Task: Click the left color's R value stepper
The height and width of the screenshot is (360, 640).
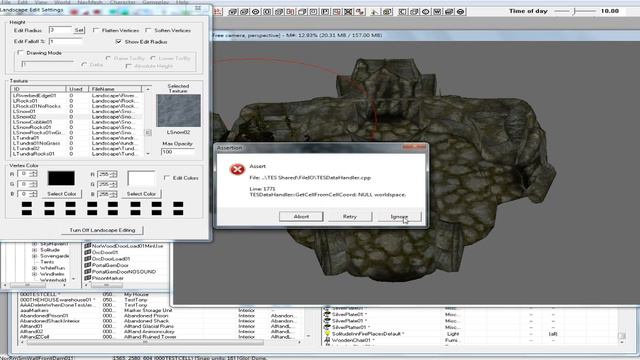Action: click(34, 174)
